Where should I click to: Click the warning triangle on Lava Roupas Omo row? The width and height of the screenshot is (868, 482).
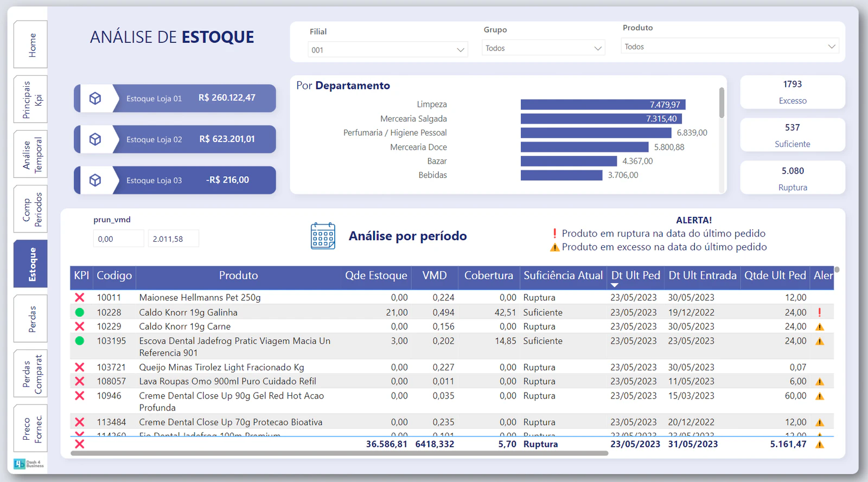tap(820, 382)
